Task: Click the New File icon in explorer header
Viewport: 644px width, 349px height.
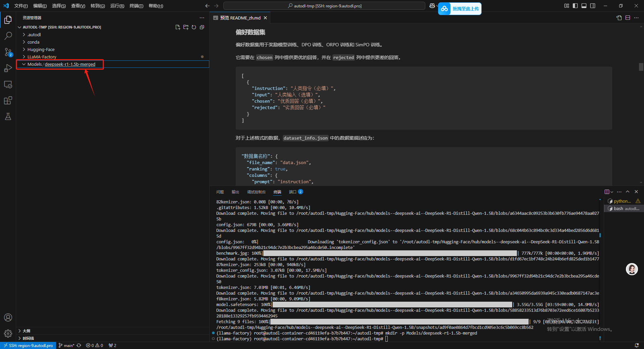Action: coord(178,27)
